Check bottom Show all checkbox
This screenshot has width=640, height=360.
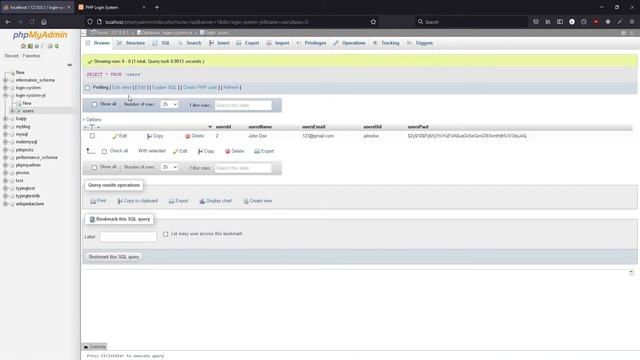(94, 167)
